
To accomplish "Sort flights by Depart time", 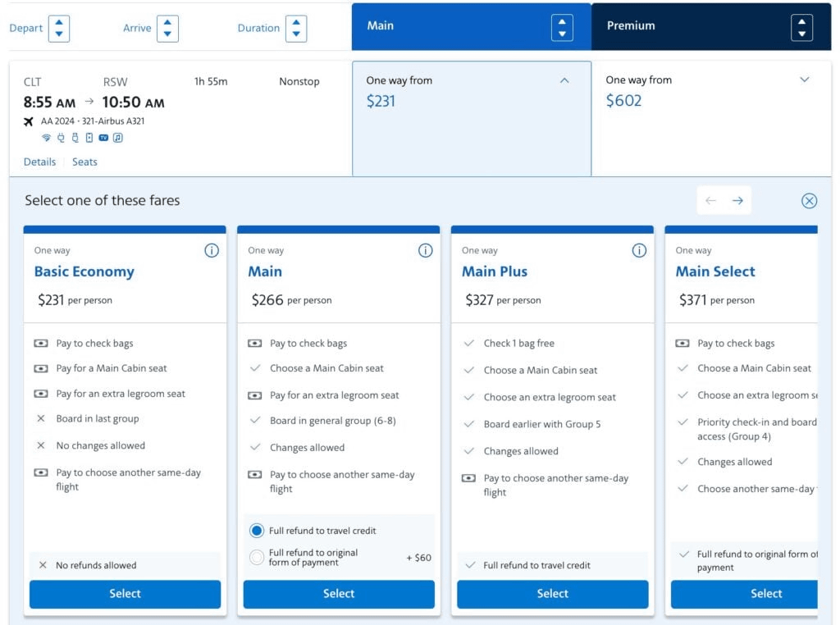I will click(x=59, y=29).
